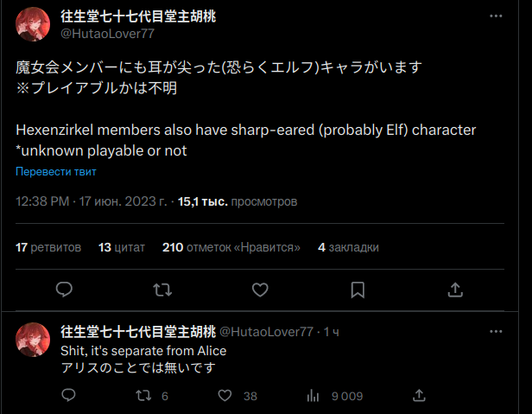532x414 pixels.
Task: Like the reply with 38 likes
Action: [225, 396]
